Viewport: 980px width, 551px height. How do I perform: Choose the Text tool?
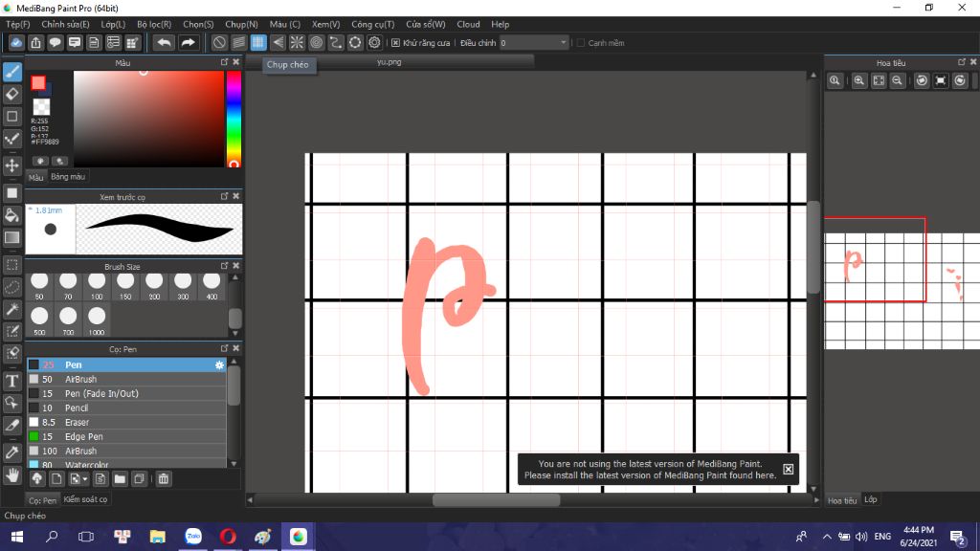(11, 381)
